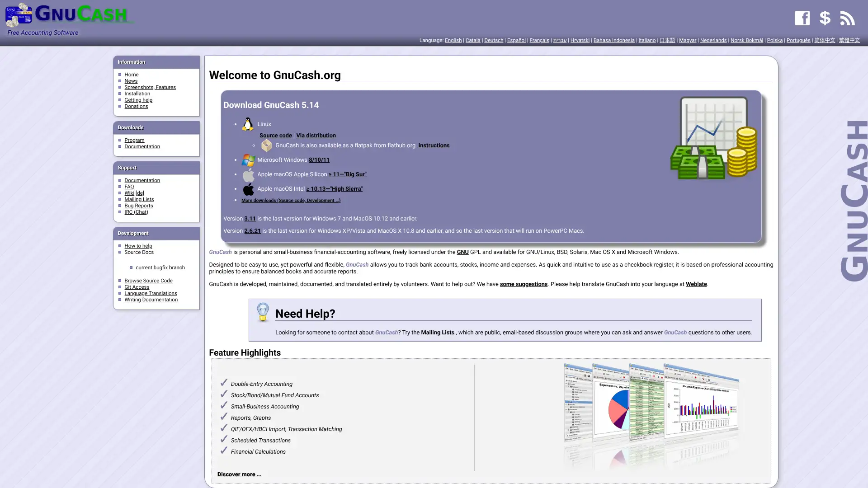Open the GnuCash Facebook page icon

click(802, 18)
